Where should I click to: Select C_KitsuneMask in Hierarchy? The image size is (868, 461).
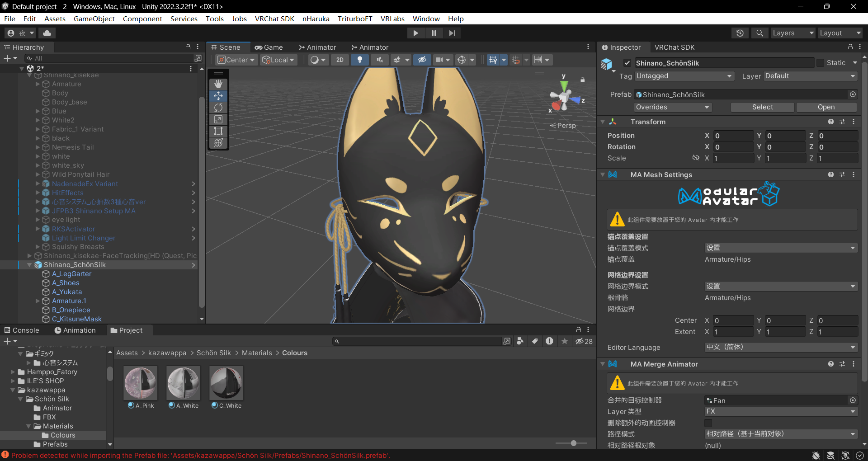76,319
